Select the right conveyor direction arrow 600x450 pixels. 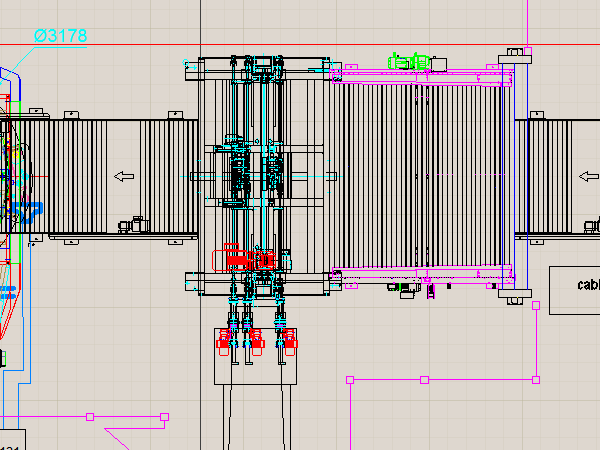[x=588, y=176]
